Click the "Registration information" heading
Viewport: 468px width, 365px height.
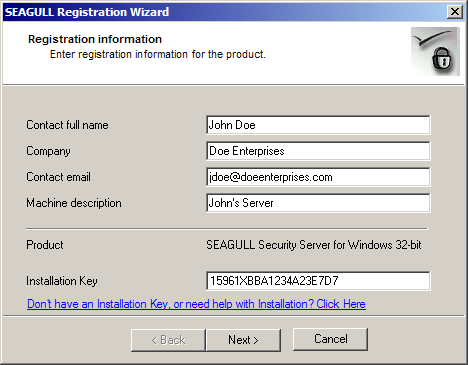click(95, 39)
